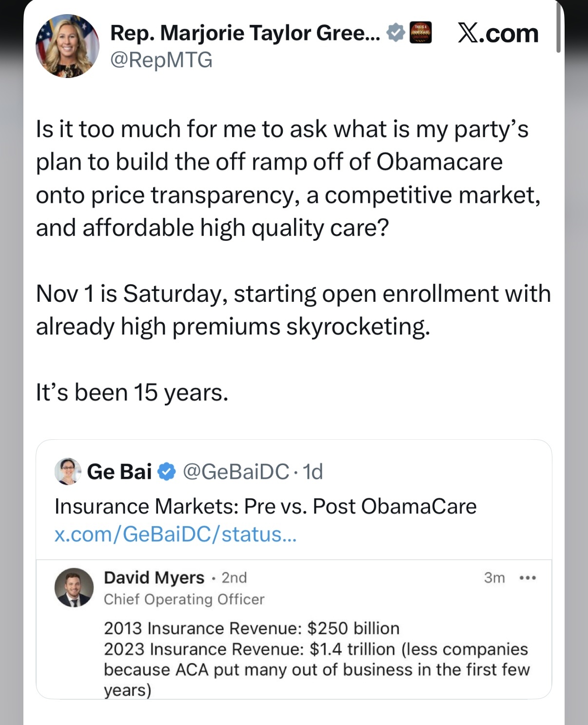Image resolution: width=588 pixels, height=725 pixels.
Task: Click Rep. Marjorie Taylor Greene display name
Action: pos(245,33)
